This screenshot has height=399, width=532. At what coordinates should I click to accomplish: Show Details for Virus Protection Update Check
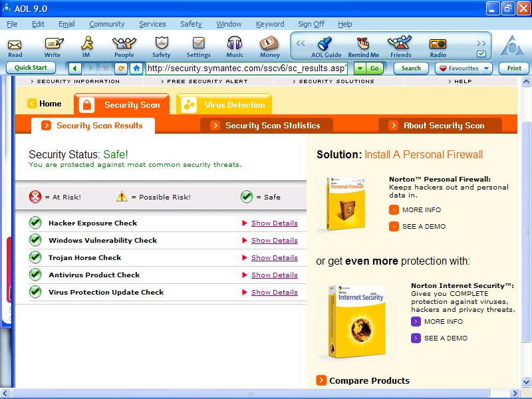click(x=275, y=293)
